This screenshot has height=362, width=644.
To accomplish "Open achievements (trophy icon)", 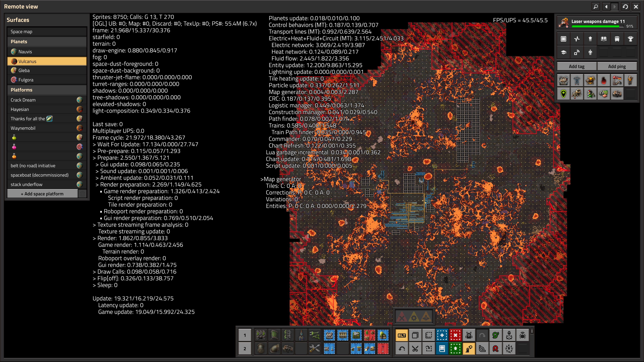I will coord(631,39).
